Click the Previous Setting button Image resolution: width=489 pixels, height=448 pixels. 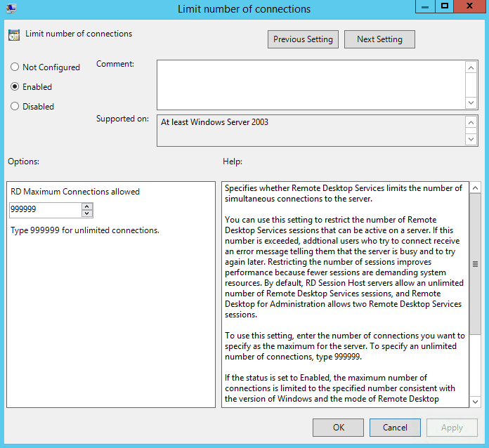pyautogui.click(x=304, y=39)
